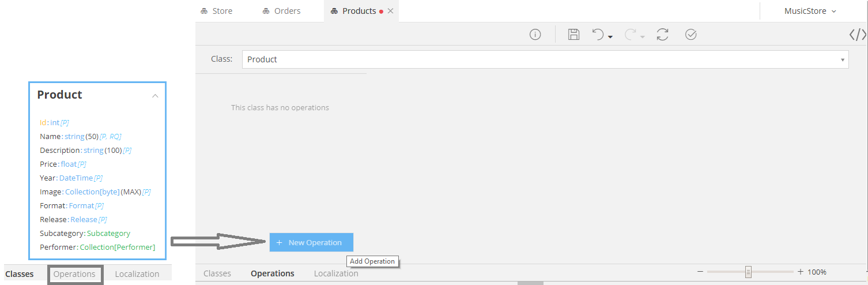Collapse the Product class card
868x285 pixels.
[x=155, y=96]
